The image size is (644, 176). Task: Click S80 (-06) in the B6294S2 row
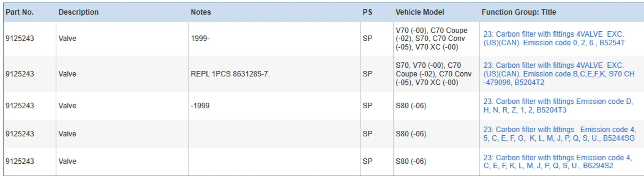pyautogui.click(x=411, y=161)
